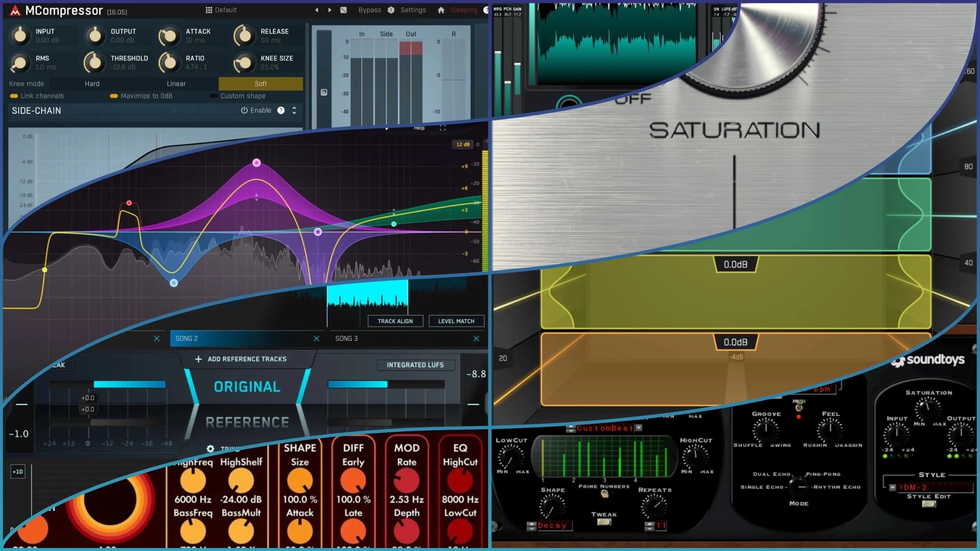
Task: Click the Decay stepper arrows
Action: [531, 526]
